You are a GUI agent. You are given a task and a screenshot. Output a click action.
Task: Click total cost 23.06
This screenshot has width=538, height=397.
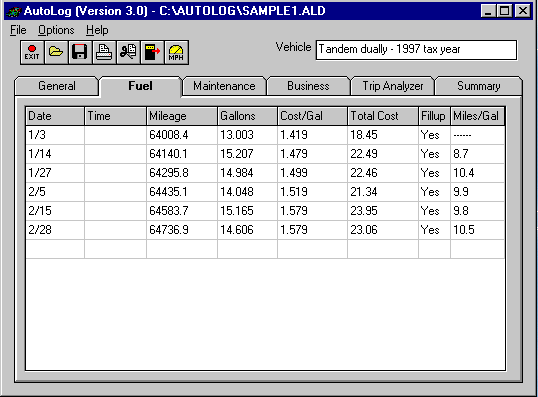[x=383, y=230]
